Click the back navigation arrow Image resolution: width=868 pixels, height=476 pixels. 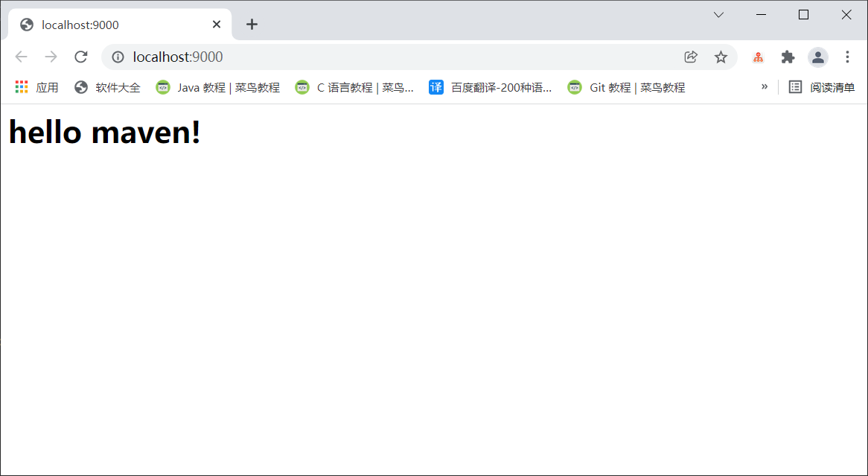(x=21, y=57)
